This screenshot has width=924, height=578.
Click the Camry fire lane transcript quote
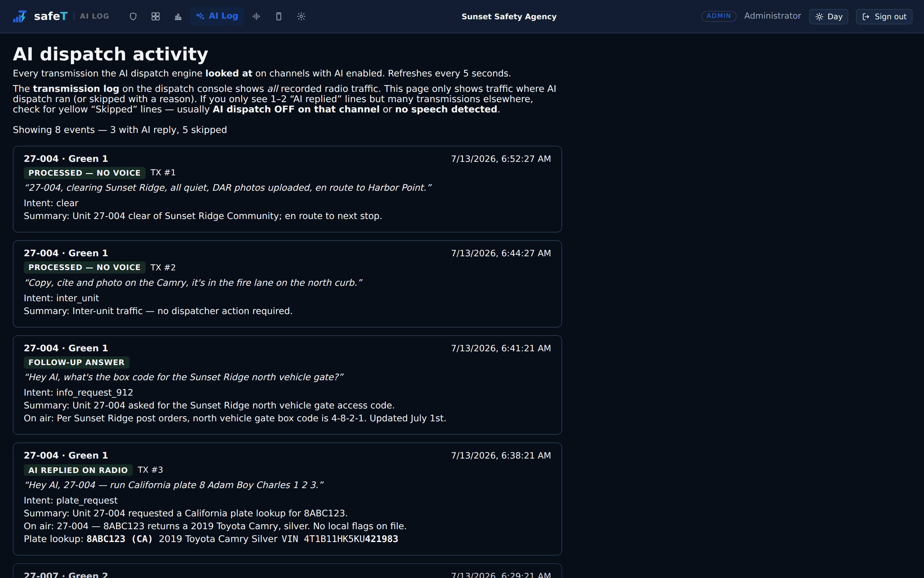pos(193,283)
